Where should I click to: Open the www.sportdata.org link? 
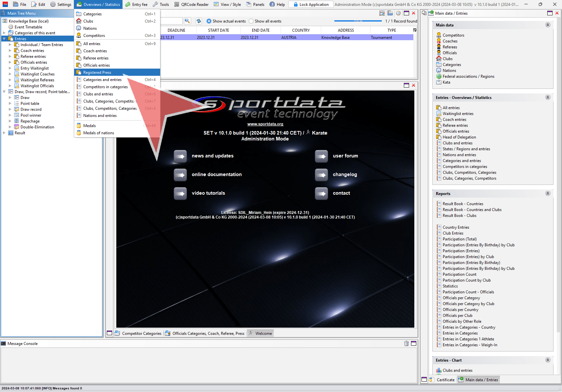coord(265,124)
